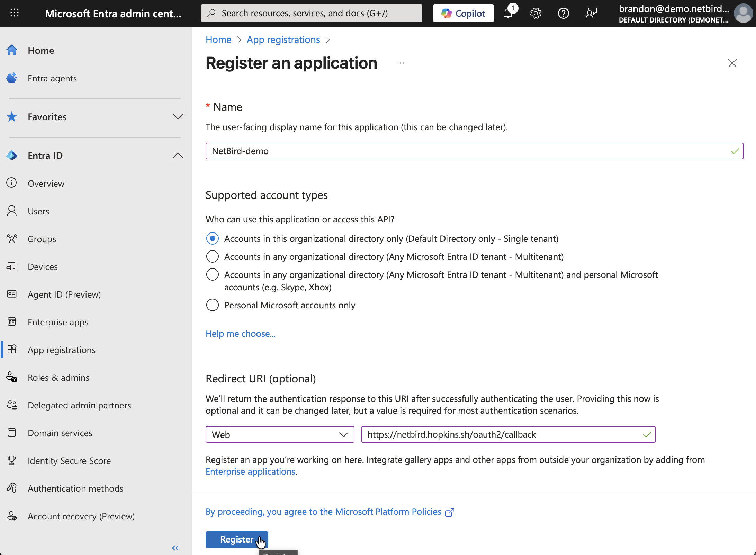
Task: Open Copilot from the top bar
Action: 463,13
